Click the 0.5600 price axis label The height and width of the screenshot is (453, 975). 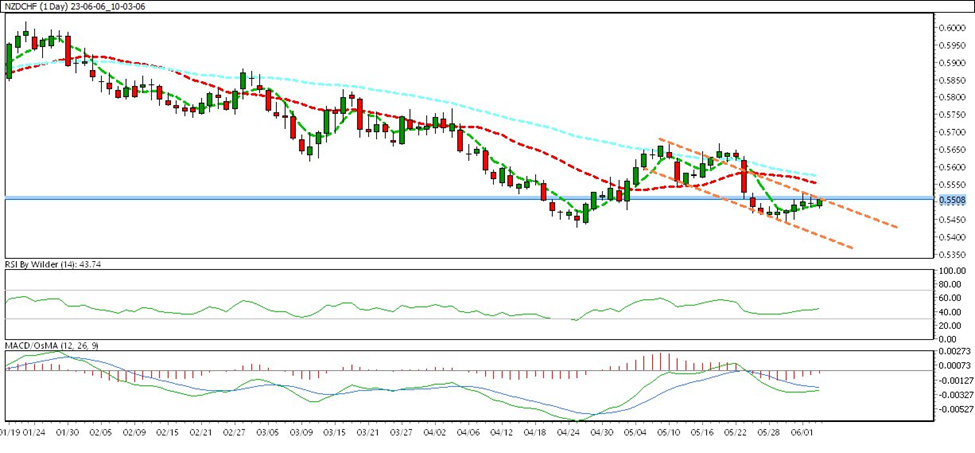pyautogui.click(x=951, y=167)
